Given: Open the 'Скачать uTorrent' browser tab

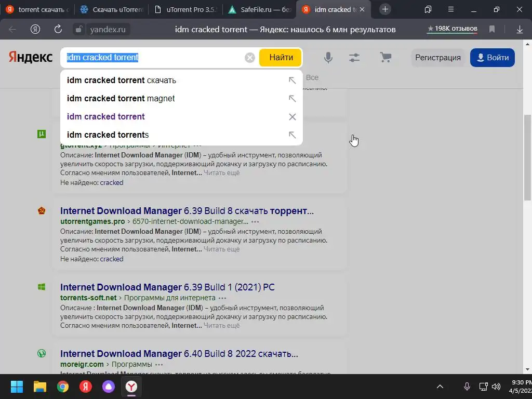Looking at the screenshot, I should click(111, 9).
